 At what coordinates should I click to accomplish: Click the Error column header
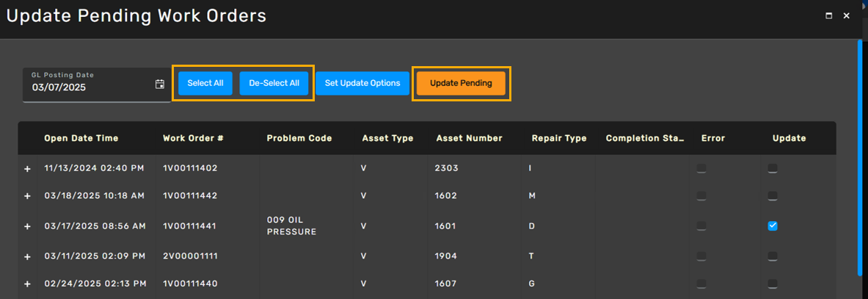(x=713, y=138)
